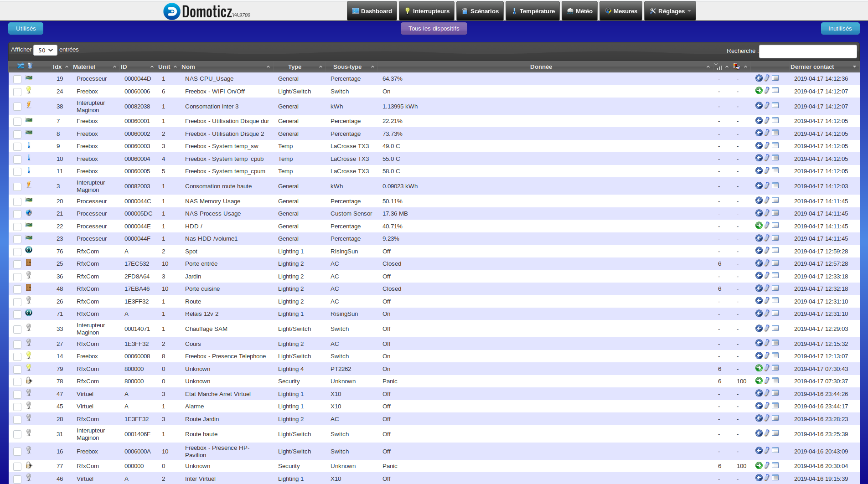
Task: Open the log icon for Consomation inter 3
Action: 775,106
